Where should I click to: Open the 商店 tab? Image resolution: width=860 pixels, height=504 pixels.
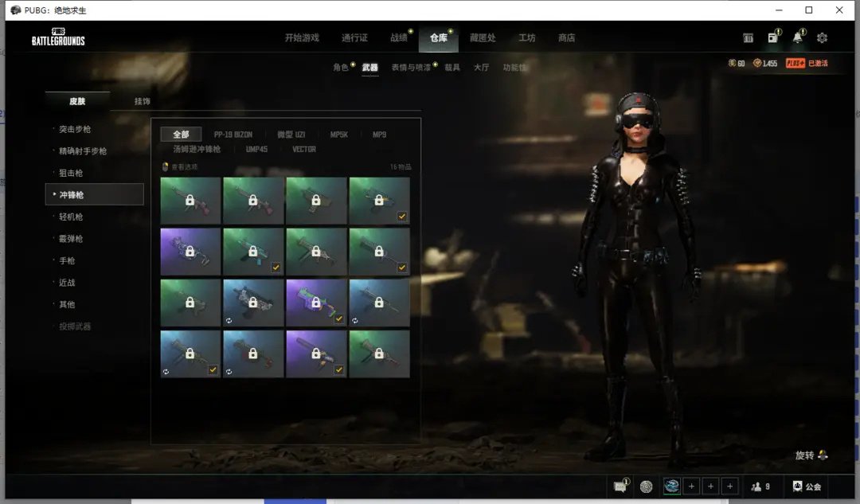(x=567, y=38)
